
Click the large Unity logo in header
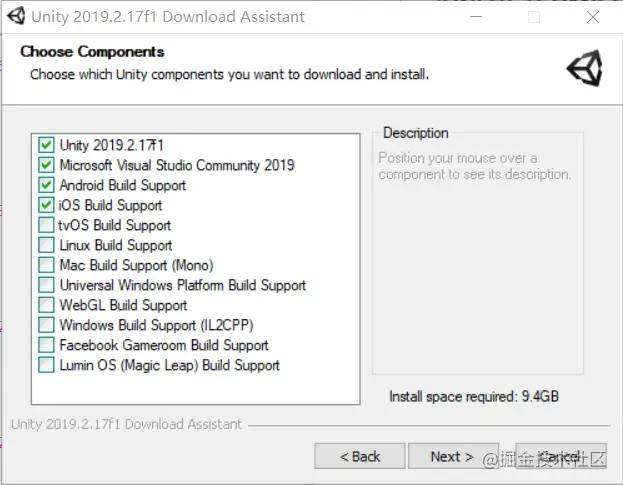click(x=584, y=68)
